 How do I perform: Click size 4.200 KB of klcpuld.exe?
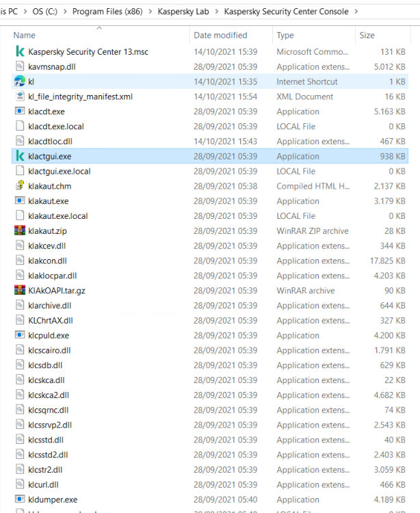pyautogui.click(x=390, y=335)
